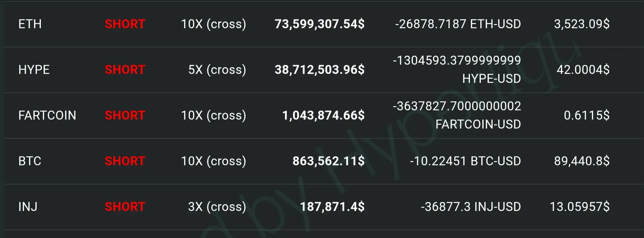
Task: Click the 5X (cross) leverage for HYPE
Action: pyautogui.click(x=217, y=70)
